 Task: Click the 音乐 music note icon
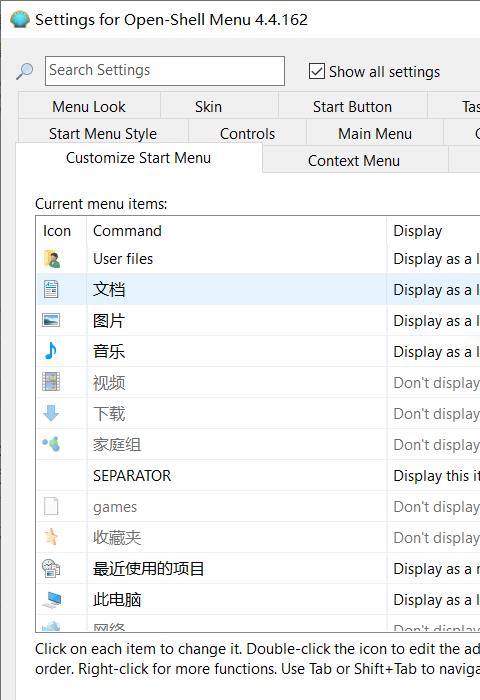point(51,351)
